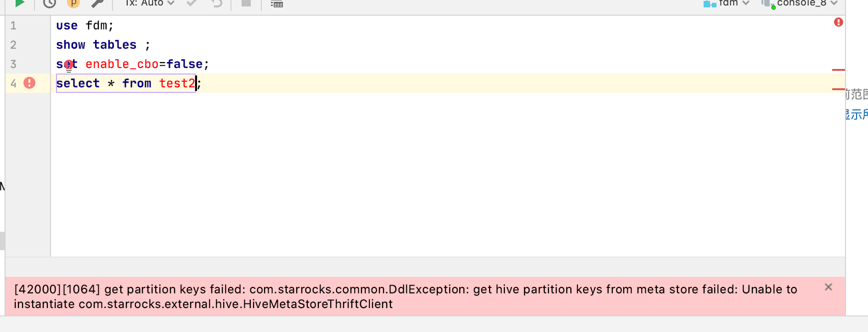Open settings wrench icon in toolbar

tap(97, 3)
